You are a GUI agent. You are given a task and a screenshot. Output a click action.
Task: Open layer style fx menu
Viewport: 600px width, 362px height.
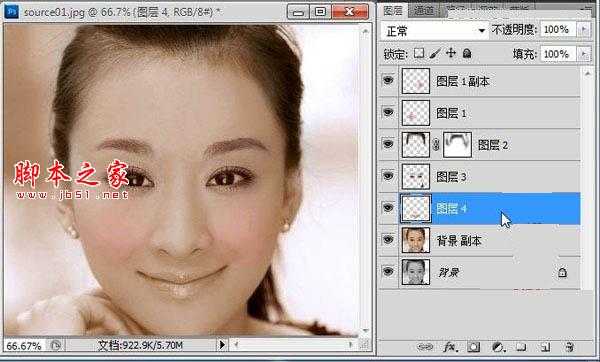[x=450, y=347]
